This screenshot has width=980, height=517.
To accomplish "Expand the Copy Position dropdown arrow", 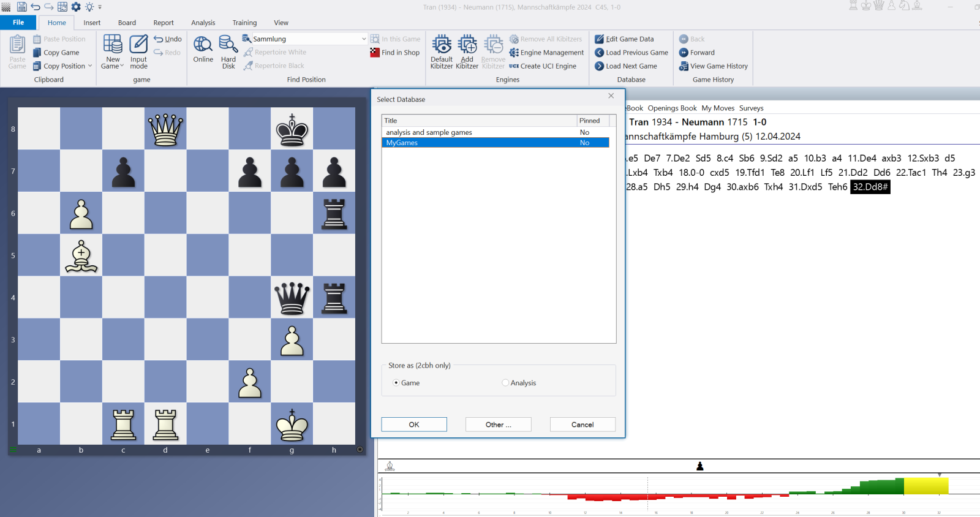I will pyautogui.click(x=90, y=66).
